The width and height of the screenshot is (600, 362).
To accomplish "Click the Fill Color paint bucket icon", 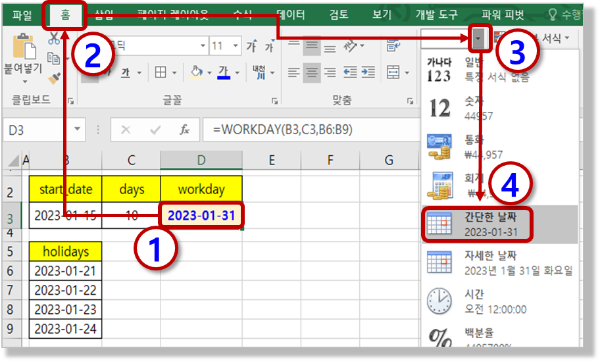I will 196,72.
